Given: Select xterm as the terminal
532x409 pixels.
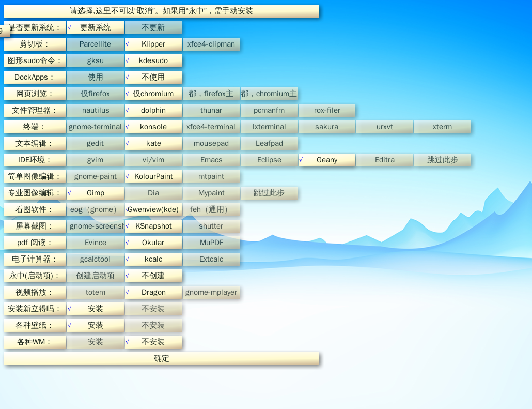Looking at the screenshot, I should tap(443, 127).
